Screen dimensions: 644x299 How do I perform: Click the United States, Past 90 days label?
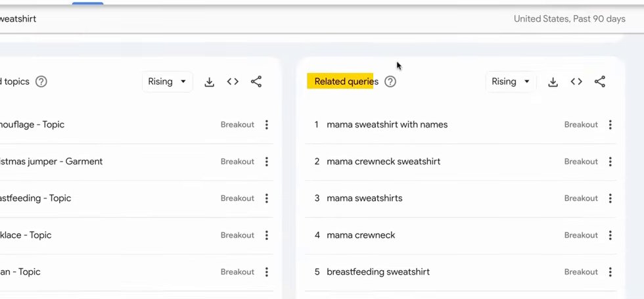pos(570,19)
